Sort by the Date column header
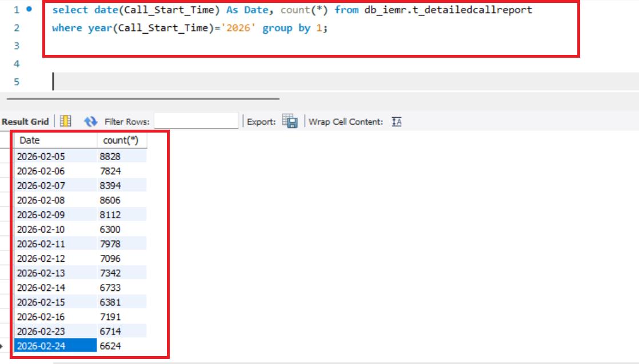Viewport: 639px width, 364px height. pyautogui.click(x=55, y=140)
